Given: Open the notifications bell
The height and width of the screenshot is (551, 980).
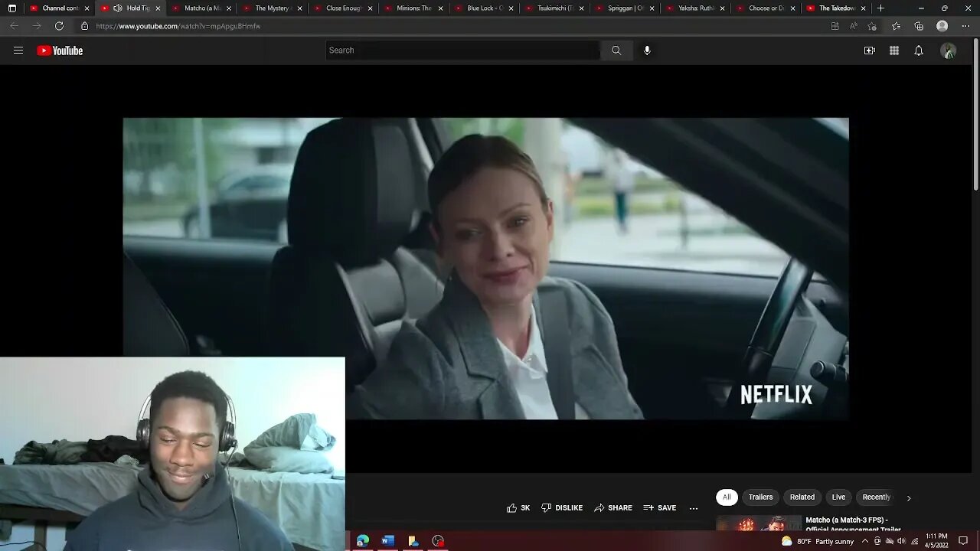Looking at the screenshot, I should click(x=919, y=51).
